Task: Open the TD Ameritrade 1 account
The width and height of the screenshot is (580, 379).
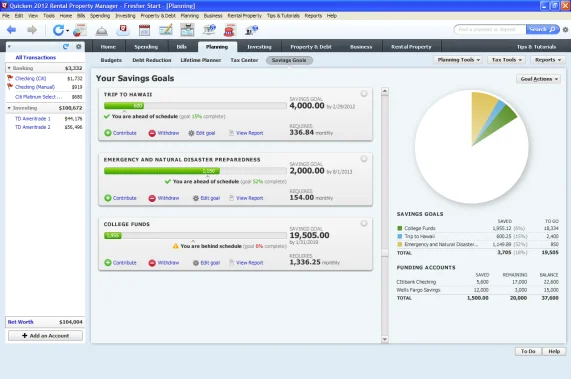Action: click(33, 119)
